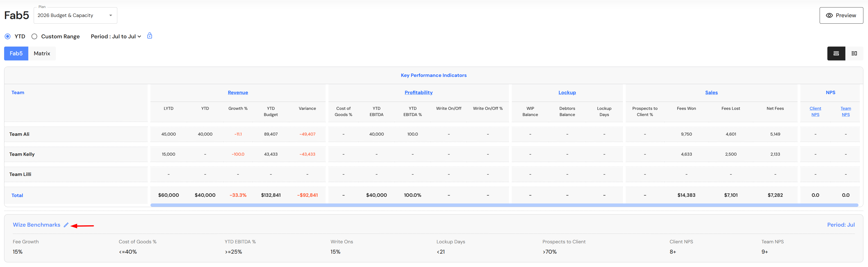The height and width of the screenshot is (267, 868).
Task: Select the YTD radio button
Action: (x=8, y=37)
